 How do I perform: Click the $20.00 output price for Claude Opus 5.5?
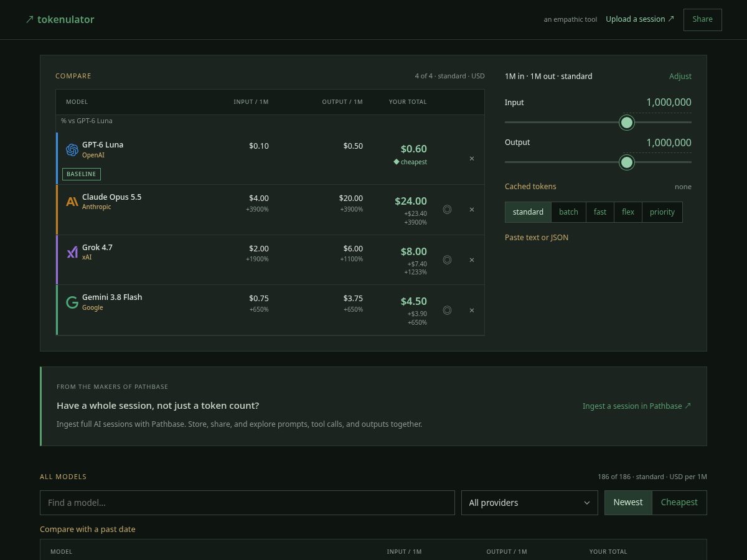click(351, 198)
